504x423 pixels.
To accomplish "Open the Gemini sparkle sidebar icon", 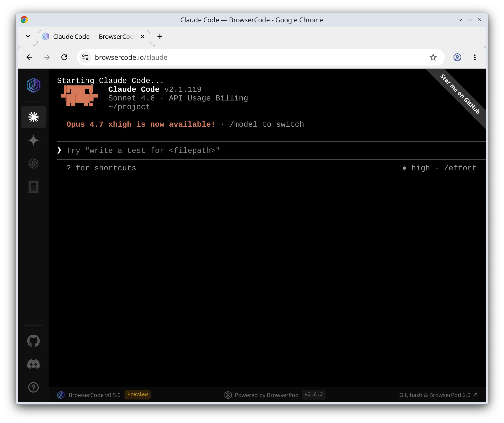I will tap(33, 140).
